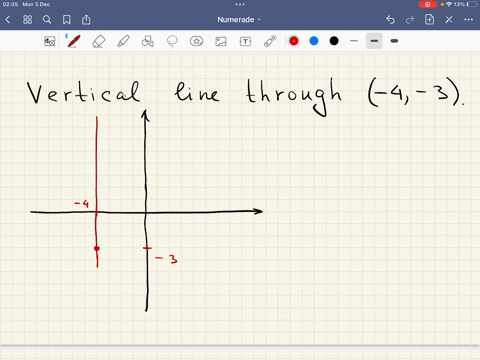Tap the status bar clock

(x=10, y=4)
